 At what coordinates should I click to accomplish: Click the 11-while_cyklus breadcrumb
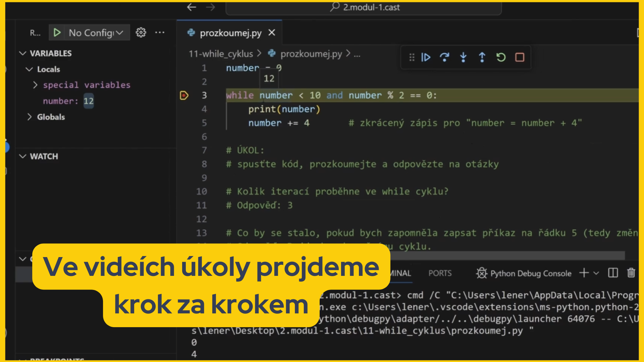pyautogui.click(x=221, y=54)
